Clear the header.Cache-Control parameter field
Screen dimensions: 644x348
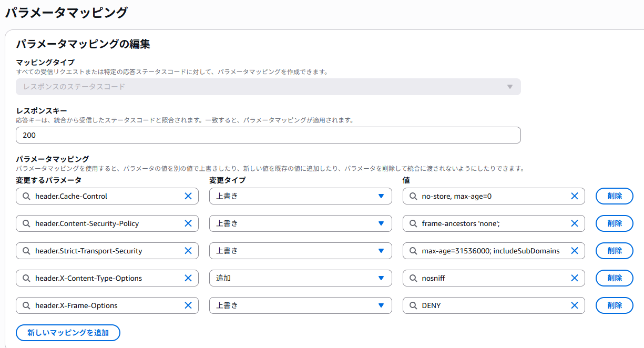[x=188, y=196]
